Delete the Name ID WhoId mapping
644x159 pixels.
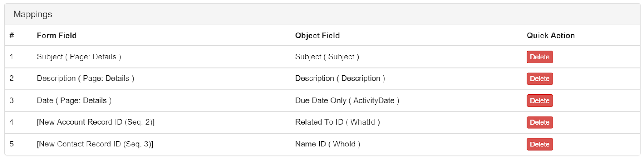coord(539,144)
